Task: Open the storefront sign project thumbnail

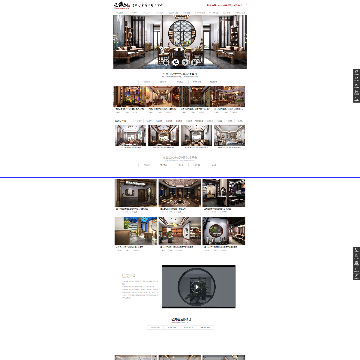Action: tap(136, 193)
